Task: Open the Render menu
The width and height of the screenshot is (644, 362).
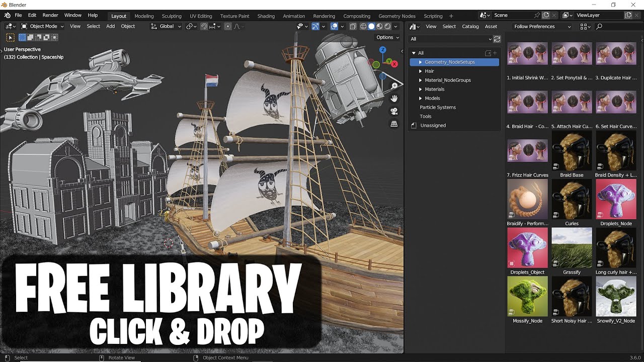Action: pyautogui.click(x=50, y=16)
